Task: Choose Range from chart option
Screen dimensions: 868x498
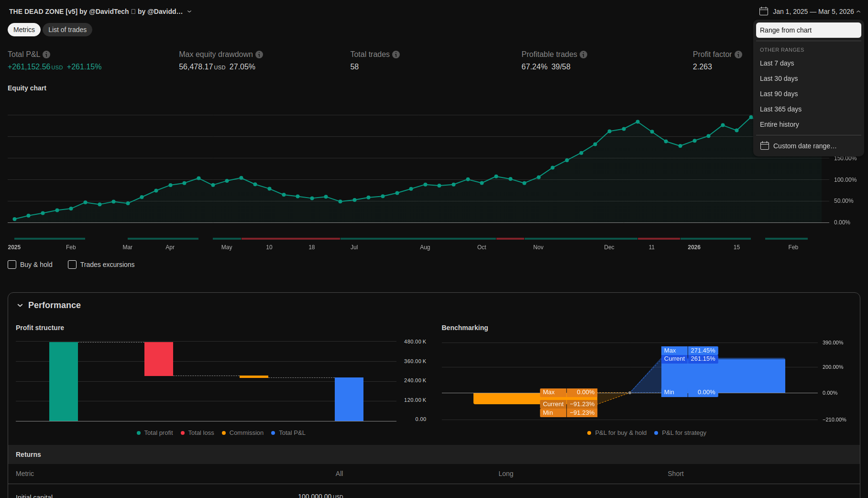Action: tap(808, 30)
